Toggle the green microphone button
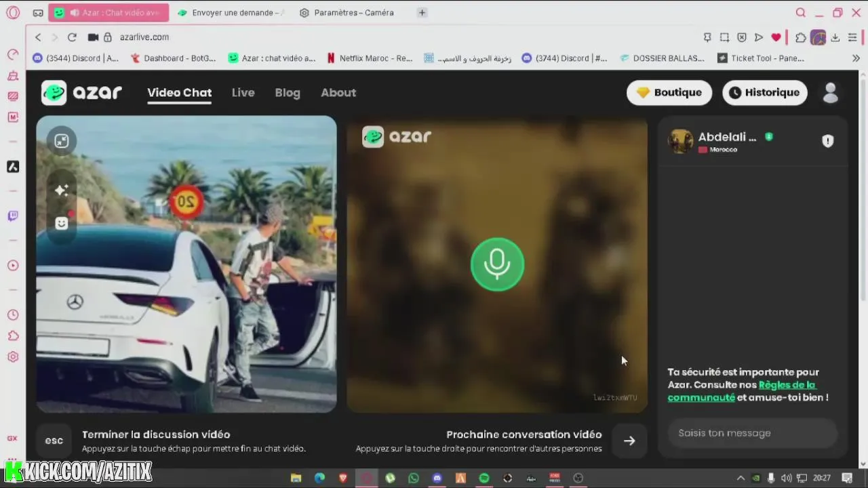The width and height of the screenshot is (868, 488). 497,264
